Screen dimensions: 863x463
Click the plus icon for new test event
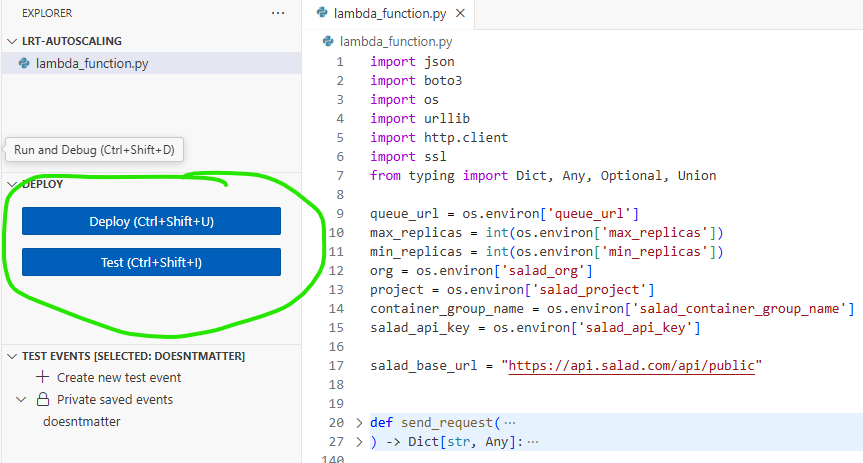point(42,377)
